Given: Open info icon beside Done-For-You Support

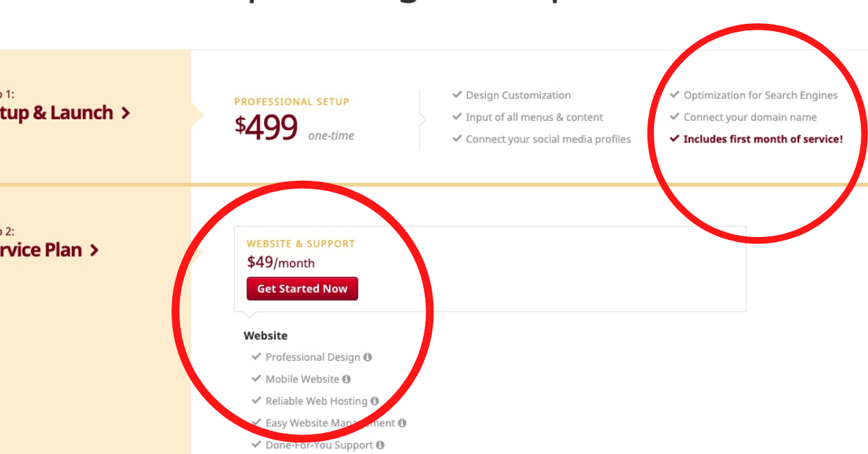Looking at the screenshot, I should pos(380,445).
